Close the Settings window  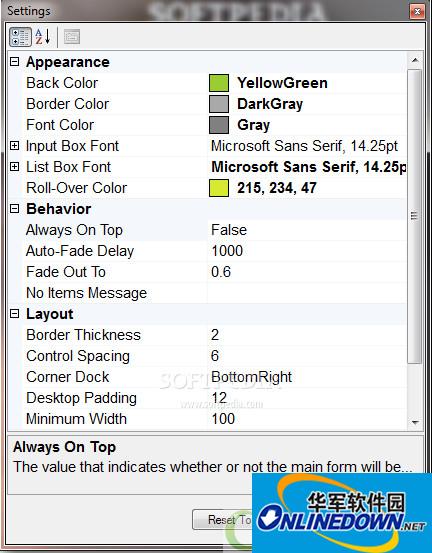pos(417,11)
